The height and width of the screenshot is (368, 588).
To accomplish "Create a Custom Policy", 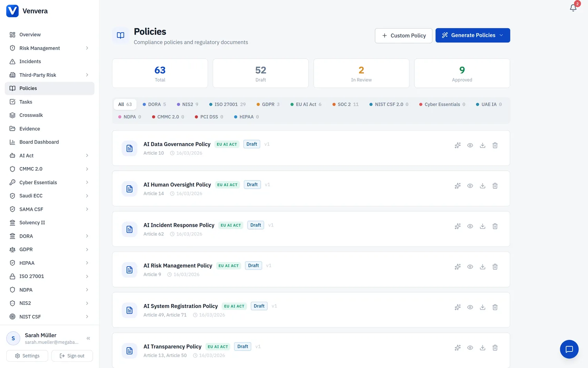I will point(403,35).
